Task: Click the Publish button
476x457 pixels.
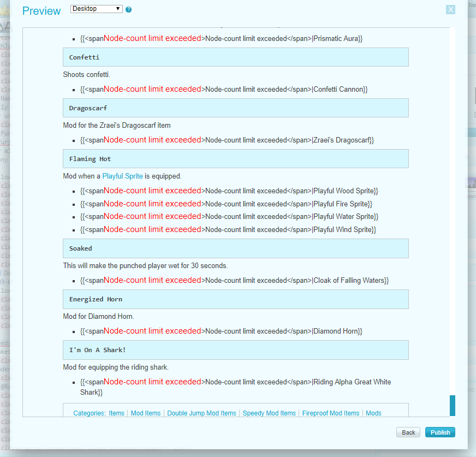Action: [x=440, y=432]
